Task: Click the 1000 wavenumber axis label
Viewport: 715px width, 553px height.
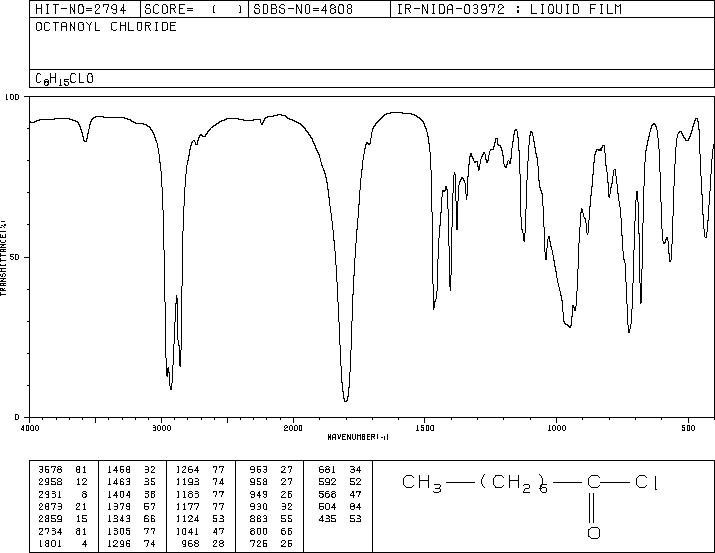Action: [x=557, y=428]
